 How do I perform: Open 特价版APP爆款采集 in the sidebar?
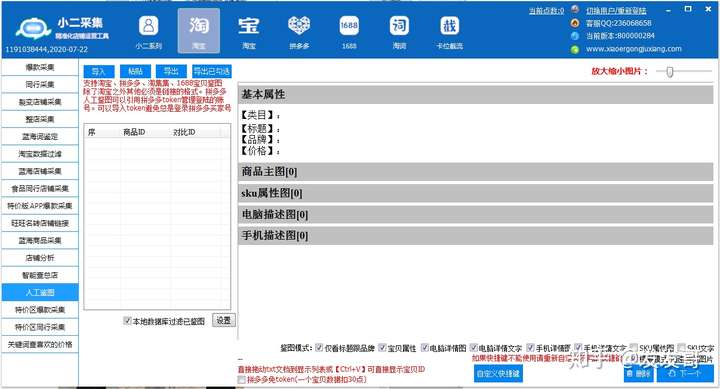[x=40, y=206]
